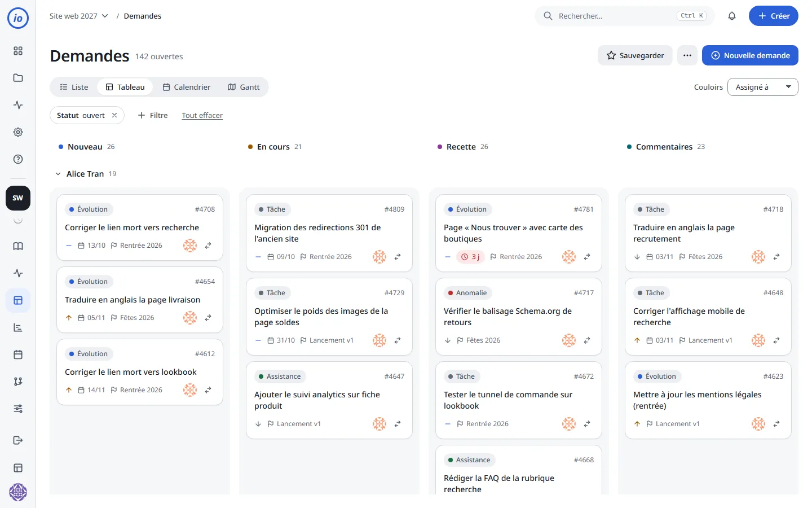The width and height of the screenshot is (812, 508).
Task: Click the io app logo
Action: tap(18, 18)
